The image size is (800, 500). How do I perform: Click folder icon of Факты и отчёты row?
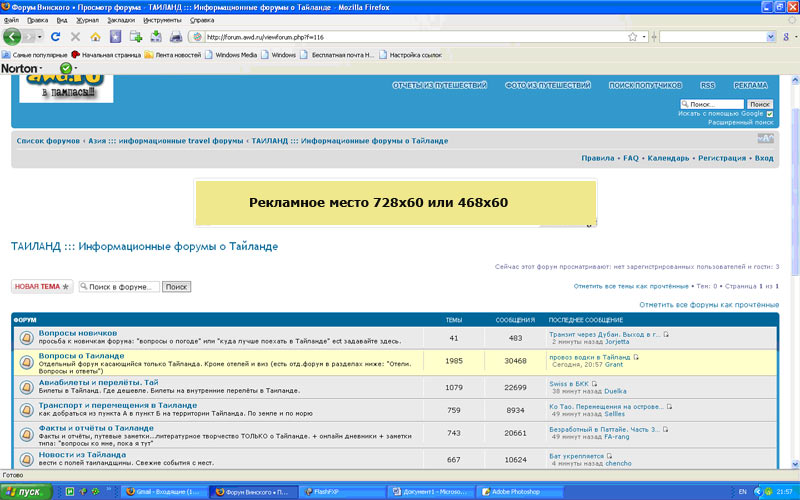click(26, 435)
